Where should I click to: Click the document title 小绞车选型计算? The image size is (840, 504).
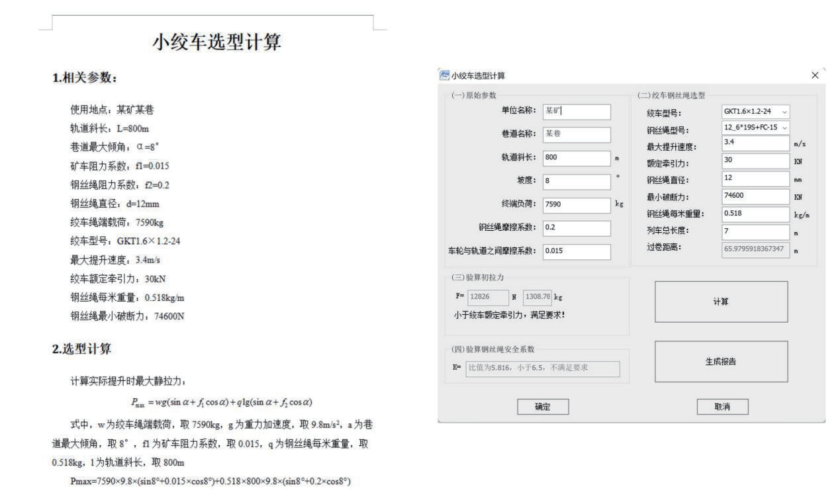point(217,43)
